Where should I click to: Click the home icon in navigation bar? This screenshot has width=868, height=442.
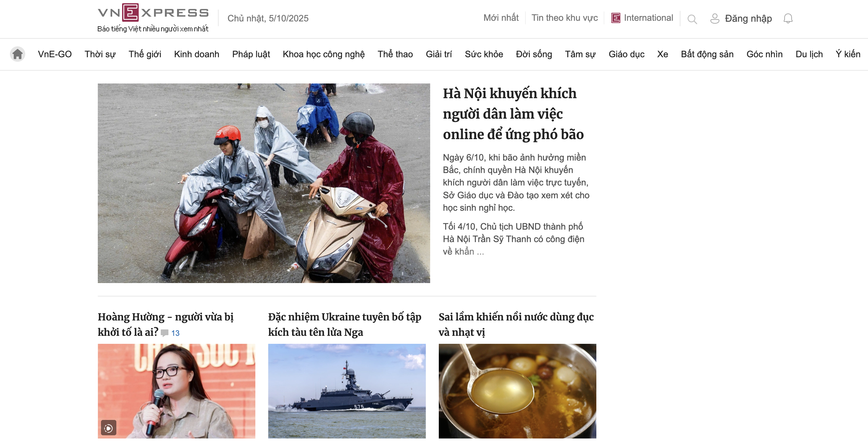point(18,54)
